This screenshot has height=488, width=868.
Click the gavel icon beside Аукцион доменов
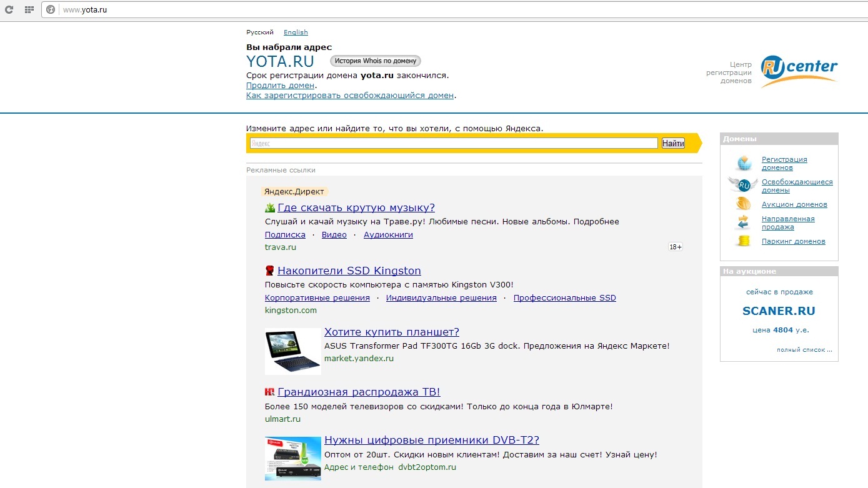pyautogui.click(x=744, y=204)
